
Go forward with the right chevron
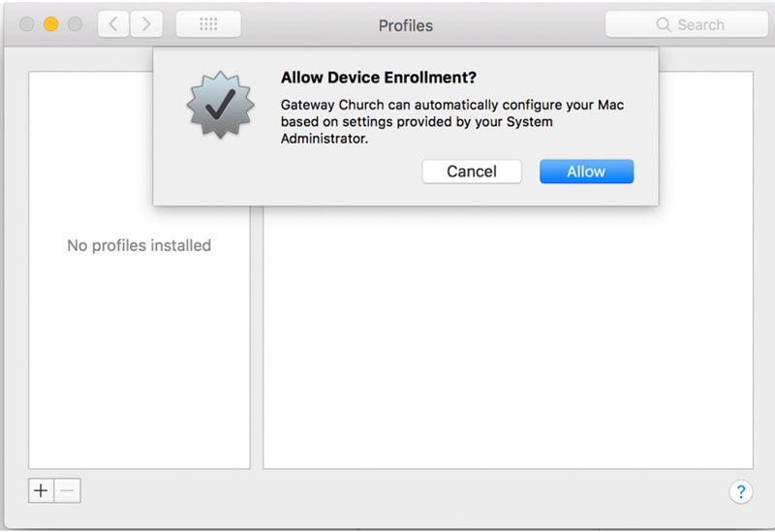pyautogui.click(x=146, y=23)
